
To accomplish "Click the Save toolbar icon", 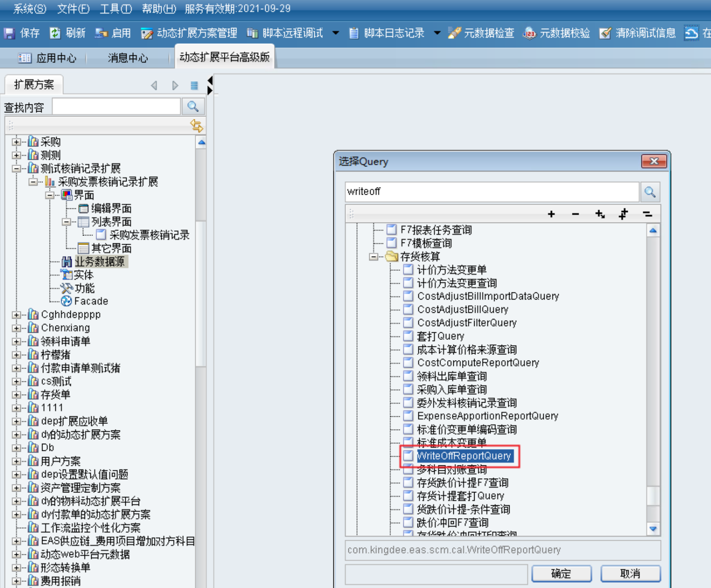I will (9, 33).
